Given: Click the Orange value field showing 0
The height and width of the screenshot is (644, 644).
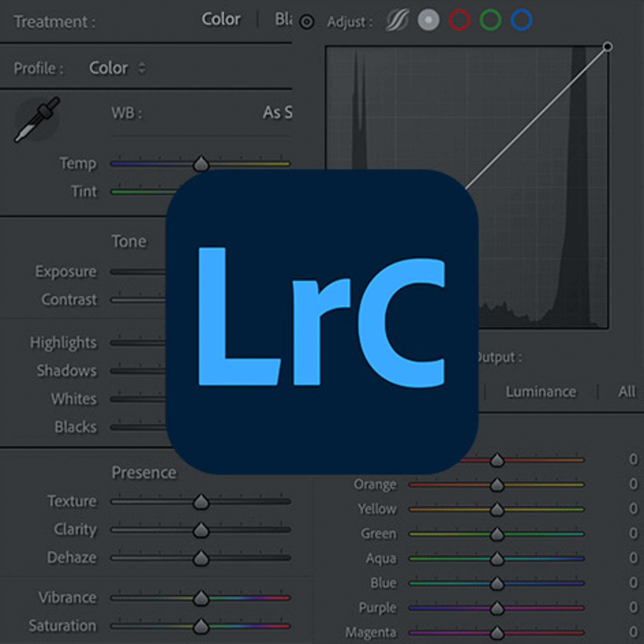Looking at the screenshot, I should point(633,484).
